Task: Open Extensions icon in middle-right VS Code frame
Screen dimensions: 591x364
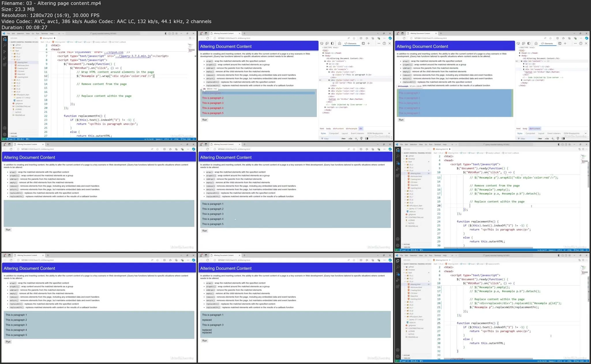Action: coord(398,175)
